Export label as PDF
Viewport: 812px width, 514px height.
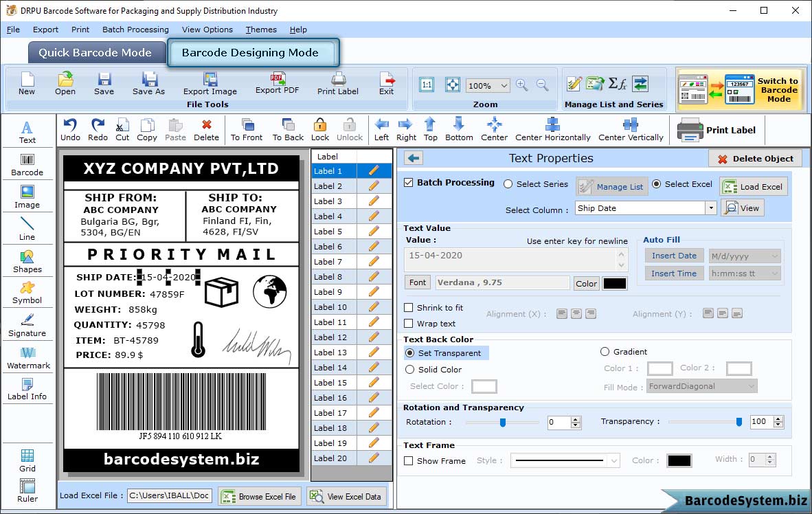coord(277,83)
